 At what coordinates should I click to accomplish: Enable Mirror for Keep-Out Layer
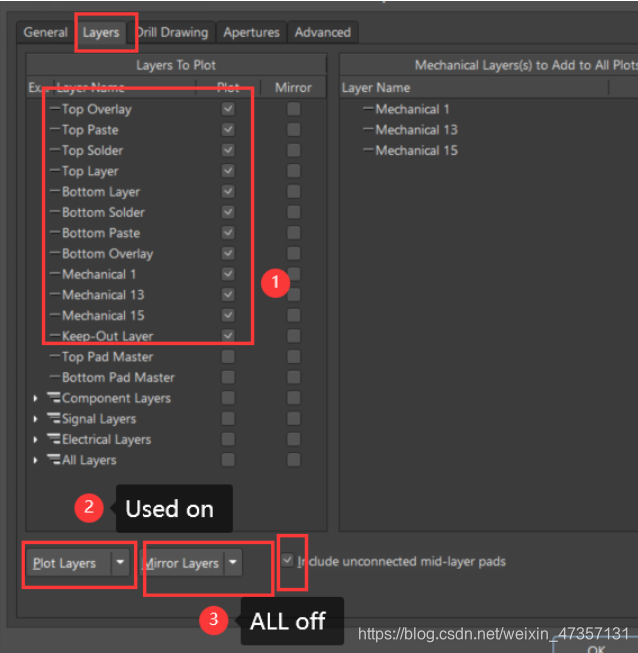294,336
